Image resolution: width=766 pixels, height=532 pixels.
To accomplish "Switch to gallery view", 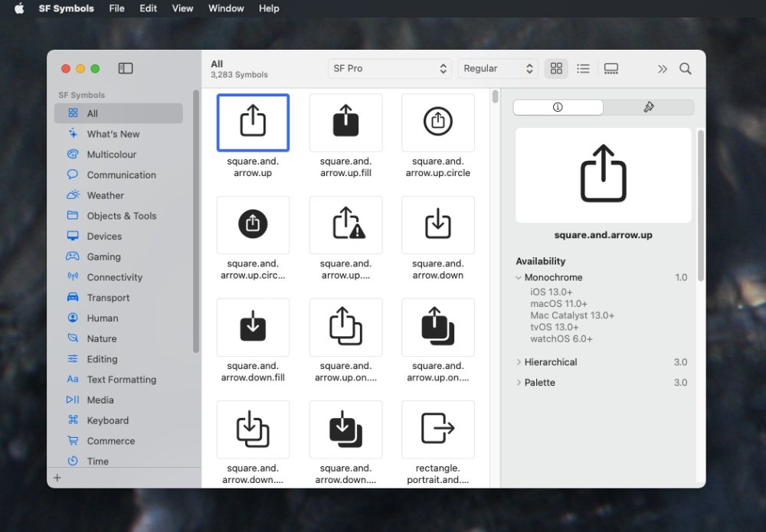I will (611, 68).
